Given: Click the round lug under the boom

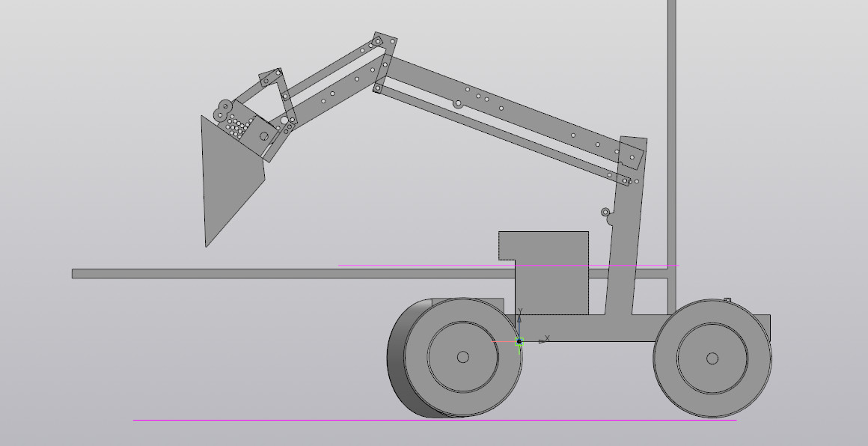Looking at the screenshot, I should click(458, 103).
